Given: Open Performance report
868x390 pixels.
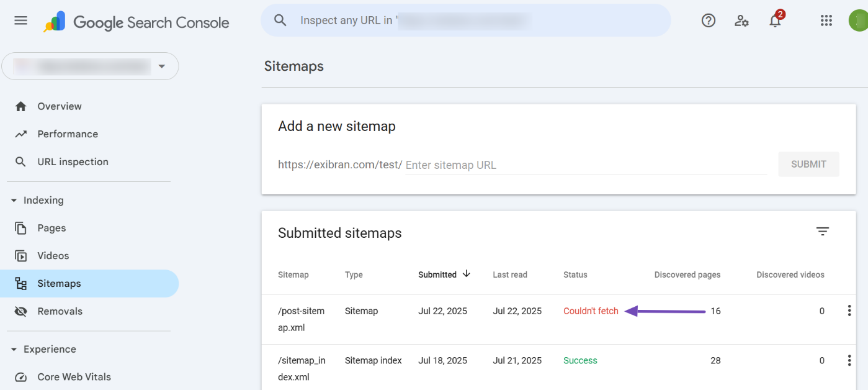Looking at the screenshot, I should click(68, 134).
